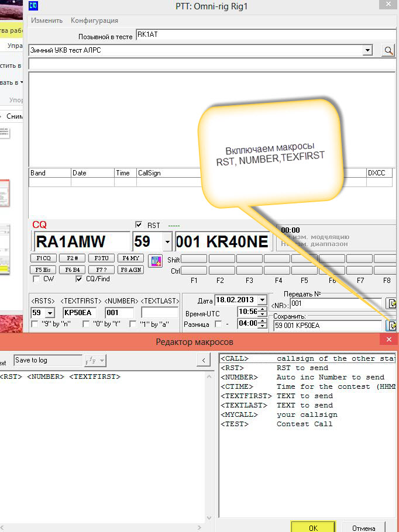This screenshot has width=399, height=532.
Task: Click the macro edit icon beside Сохранить field
Action: click(x=393, y=326)
